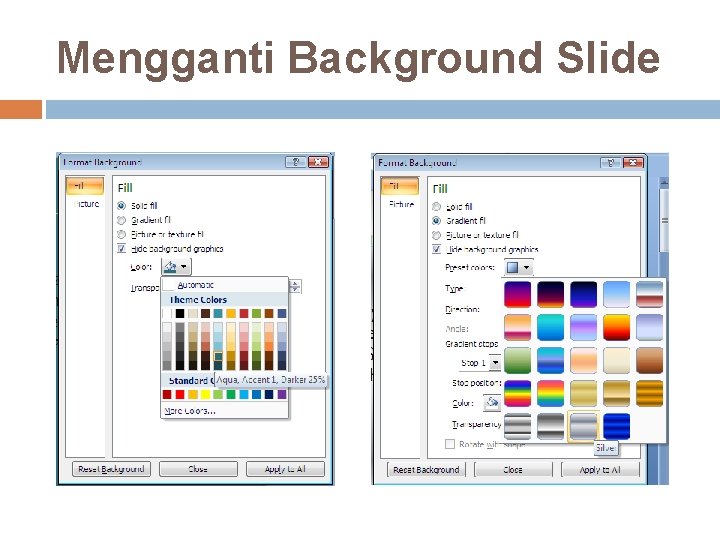720x540 pixels.
Task: Select highlighted Silver preset gradient
Action: coord(584,427)
